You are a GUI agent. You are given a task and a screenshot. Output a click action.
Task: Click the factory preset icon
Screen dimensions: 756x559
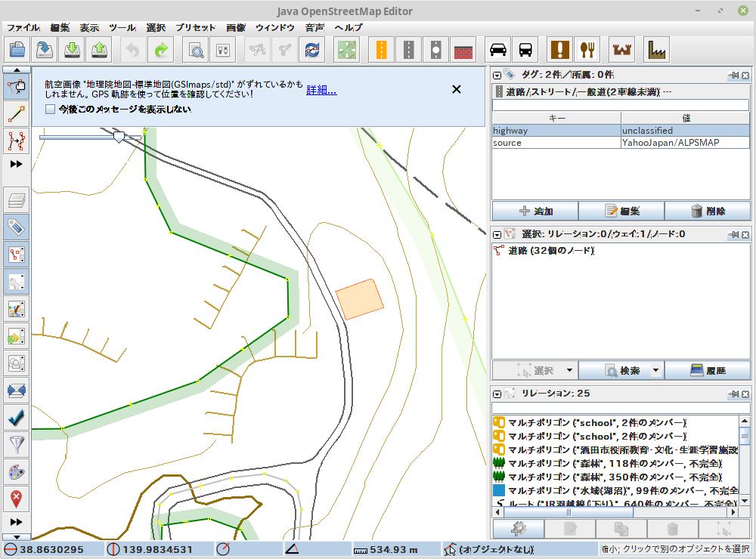pyautogui.click(x=657, y=51)
